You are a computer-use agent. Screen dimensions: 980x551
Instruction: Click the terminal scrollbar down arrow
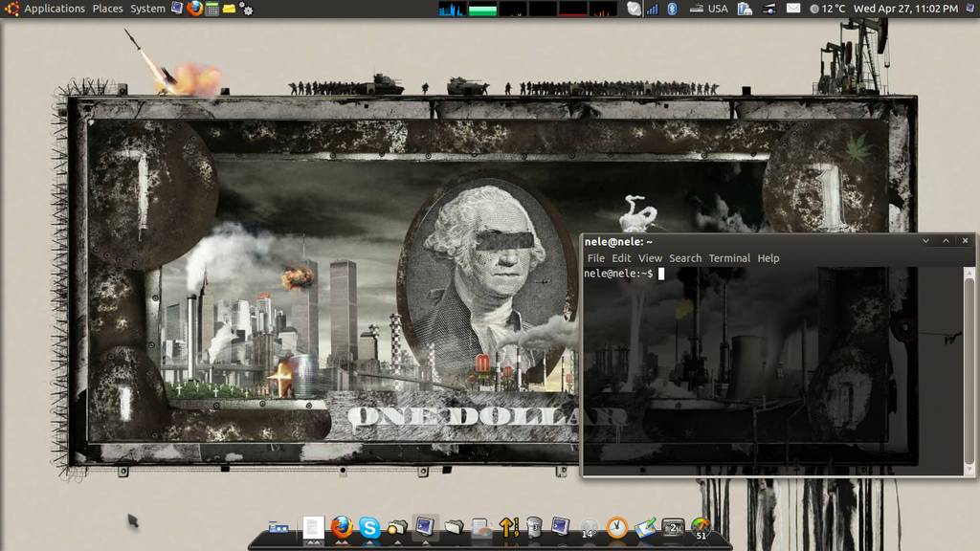969,469
